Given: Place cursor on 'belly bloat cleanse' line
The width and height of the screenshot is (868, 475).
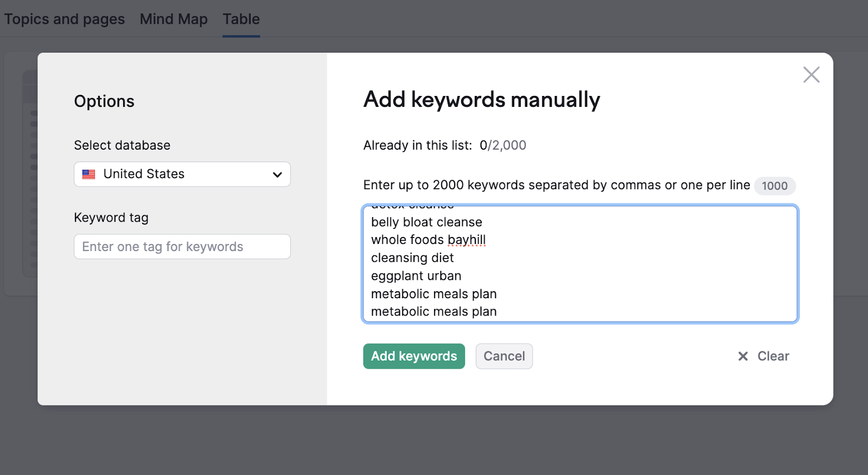Looking at the screenshot, I should 426,222.
